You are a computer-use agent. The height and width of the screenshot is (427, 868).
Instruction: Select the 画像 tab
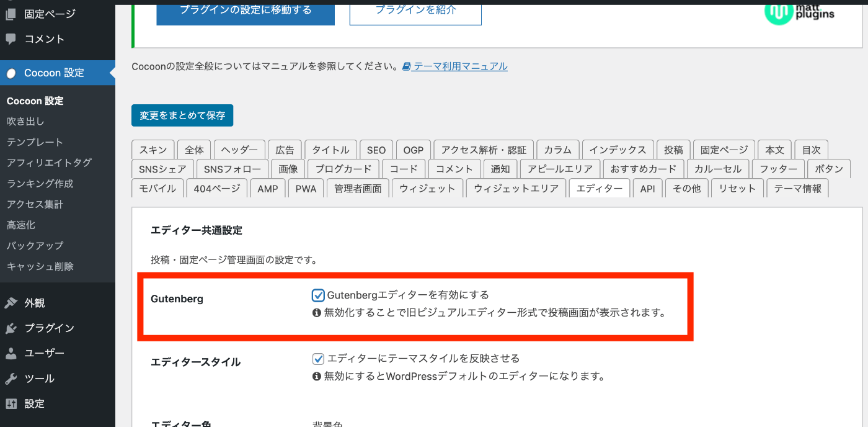pos(288,169)
